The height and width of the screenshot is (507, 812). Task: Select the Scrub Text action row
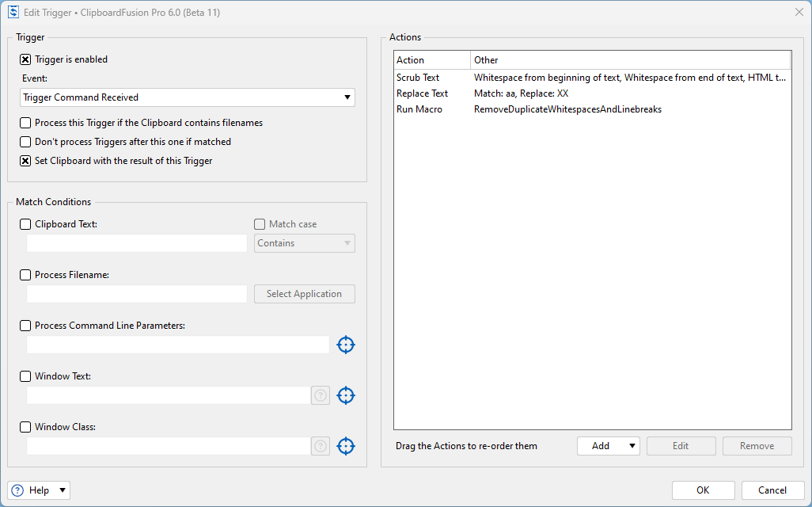pyautogui.click(x=418, y=78)
